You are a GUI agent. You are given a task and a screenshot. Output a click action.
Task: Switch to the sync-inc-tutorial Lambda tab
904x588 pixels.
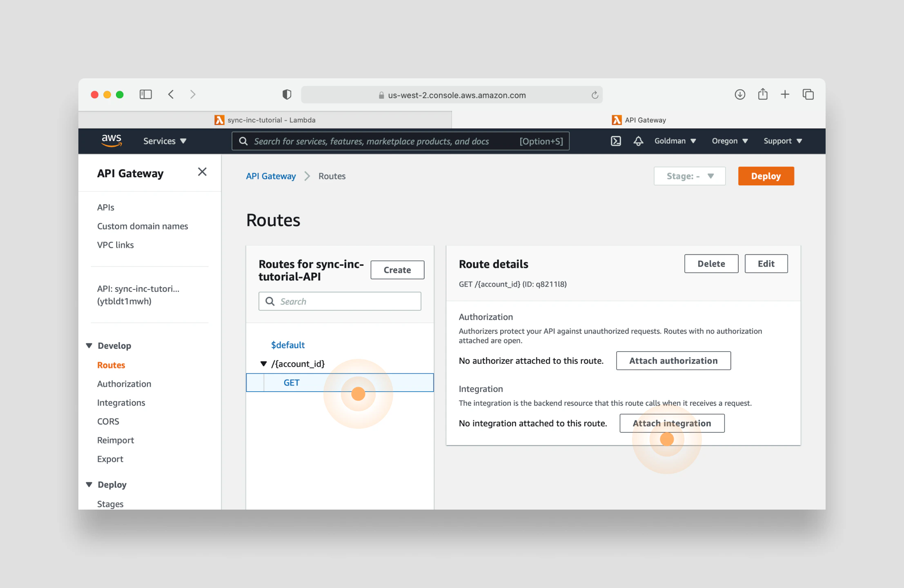tap(265, 120)
